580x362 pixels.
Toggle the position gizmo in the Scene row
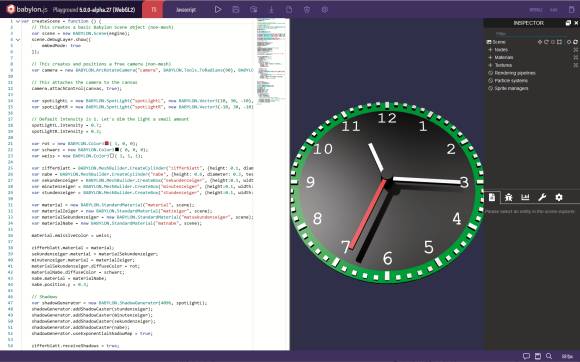point(540,42)
